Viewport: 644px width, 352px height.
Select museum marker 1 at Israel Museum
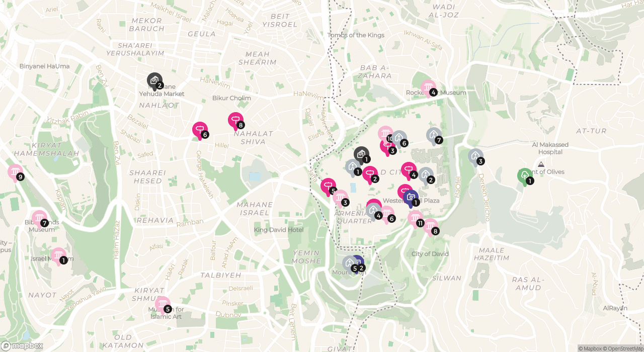tap(58, 255)
